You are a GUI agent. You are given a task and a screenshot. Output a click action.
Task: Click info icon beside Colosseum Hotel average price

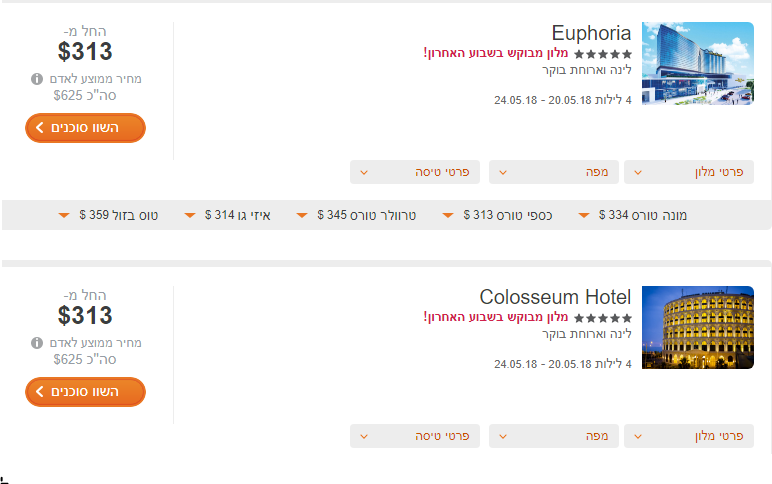(x=37, y=343)
